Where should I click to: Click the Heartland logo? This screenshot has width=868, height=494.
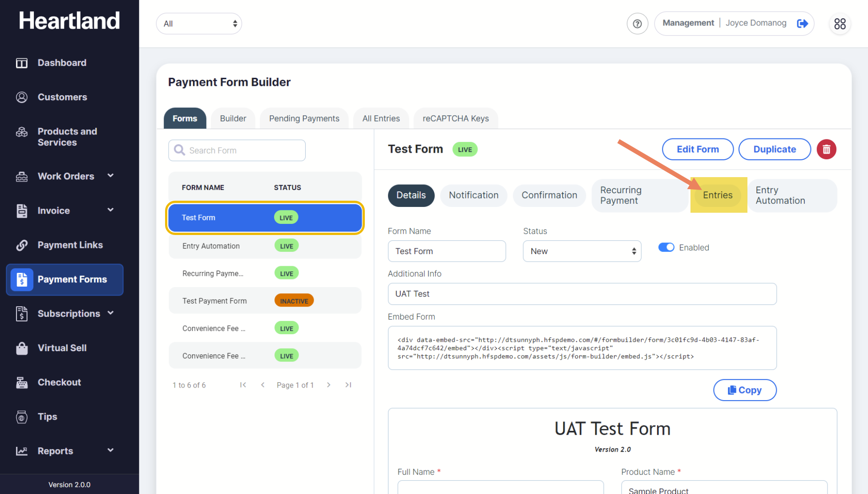click(69, 21)
